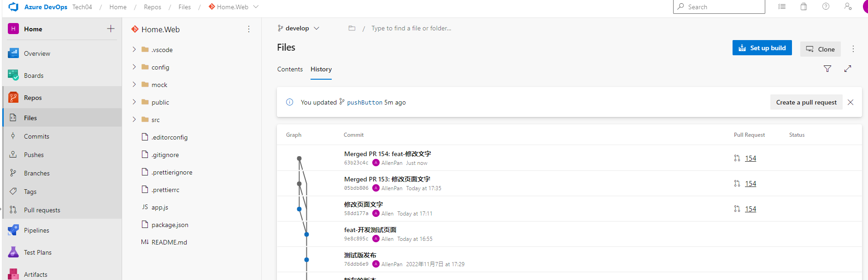Viewport: 868px width, 280px height.
Task: Click the find a file or folder field
Action: tap(411, 28)
